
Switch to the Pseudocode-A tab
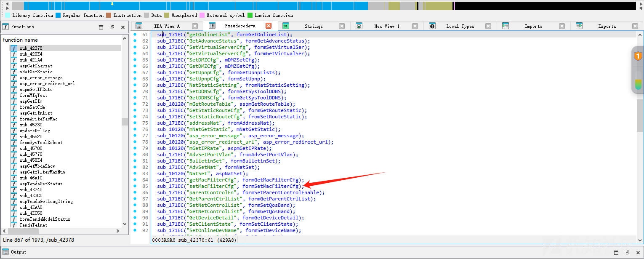pos(240,26)
